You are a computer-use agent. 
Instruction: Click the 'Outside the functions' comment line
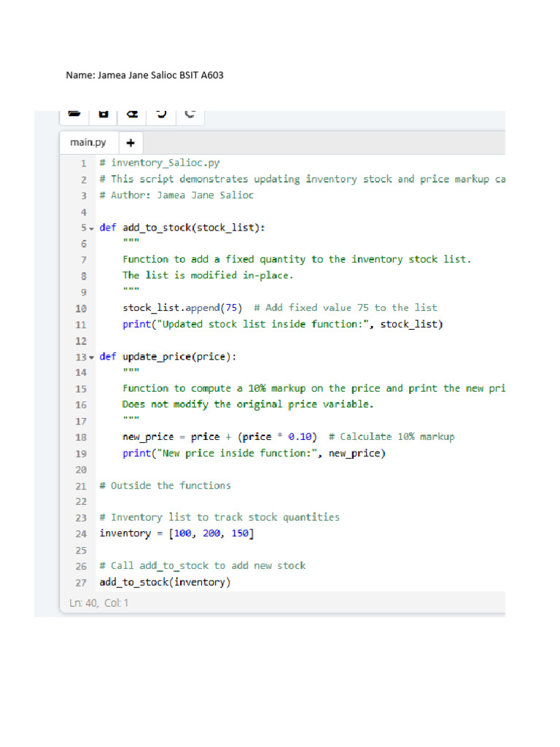tap(165, 485)
